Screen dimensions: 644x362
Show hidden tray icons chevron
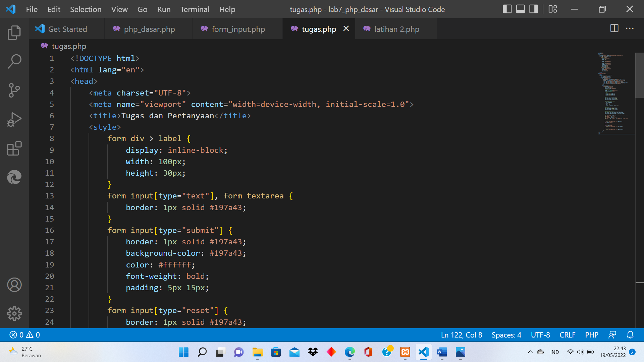[x=530, y=352]
